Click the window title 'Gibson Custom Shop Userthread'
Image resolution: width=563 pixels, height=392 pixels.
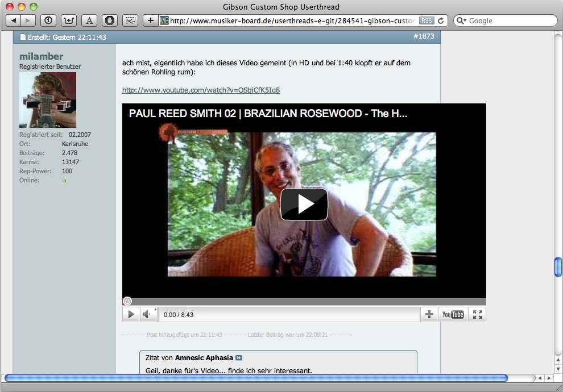[281, 7]
